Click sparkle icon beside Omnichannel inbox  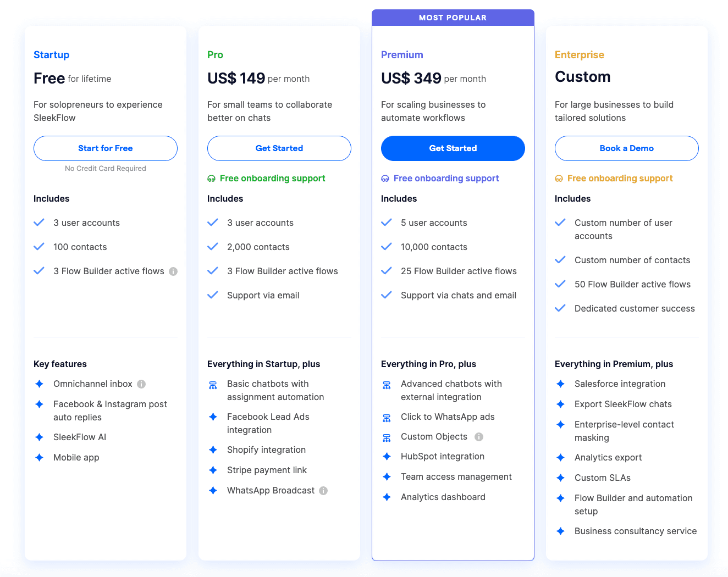(x=39, y=384)
